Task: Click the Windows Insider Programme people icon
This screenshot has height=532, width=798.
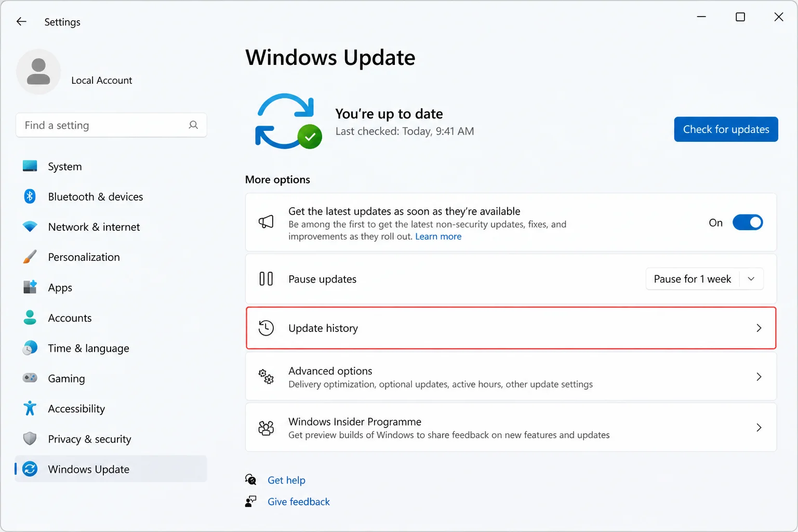Action: tap(266, 428)
